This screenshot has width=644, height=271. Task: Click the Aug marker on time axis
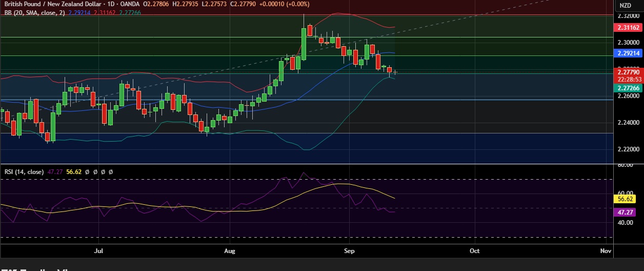230,251
